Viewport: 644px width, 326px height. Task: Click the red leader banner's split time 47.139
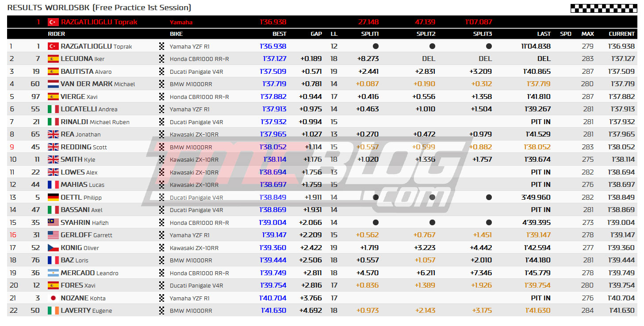pos(425,22)
